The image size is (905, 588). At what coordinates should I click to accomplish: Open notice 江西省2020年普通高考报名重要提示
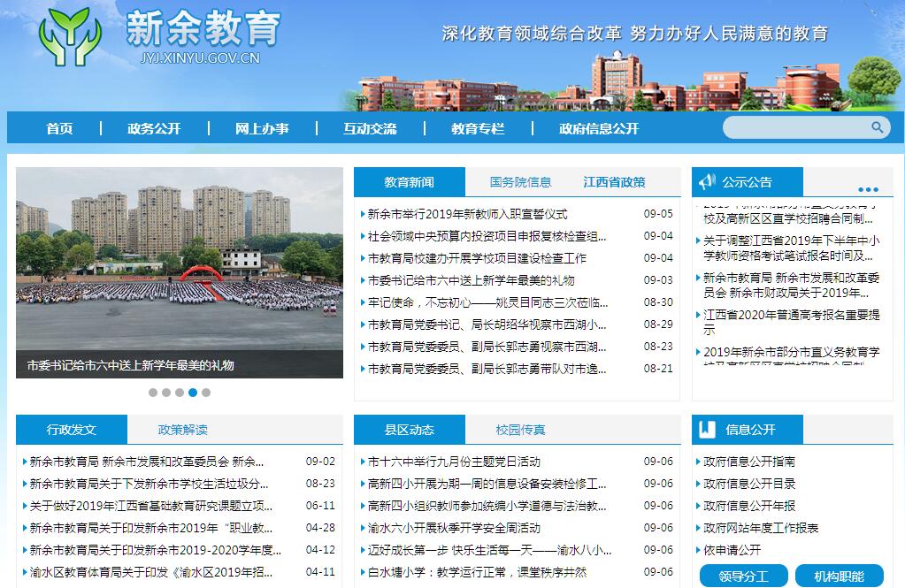click(x=791, y=322)
